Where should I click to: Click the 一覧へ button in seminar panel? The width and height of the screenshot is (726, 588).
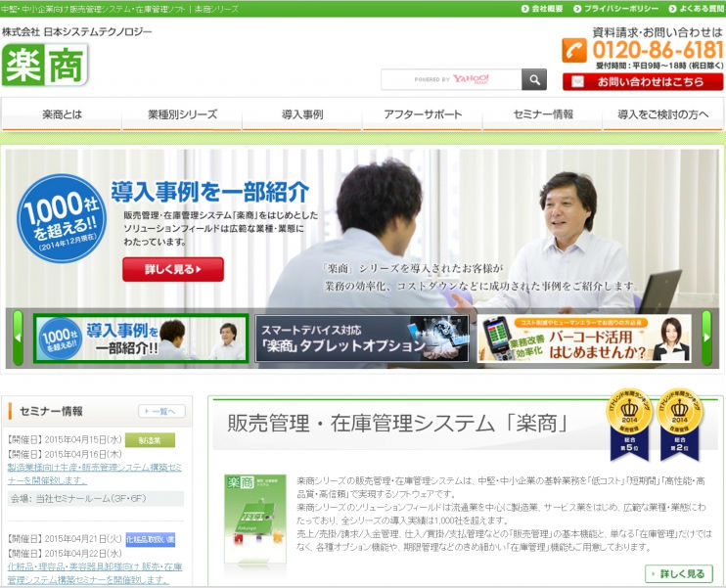tap(162, 411)
